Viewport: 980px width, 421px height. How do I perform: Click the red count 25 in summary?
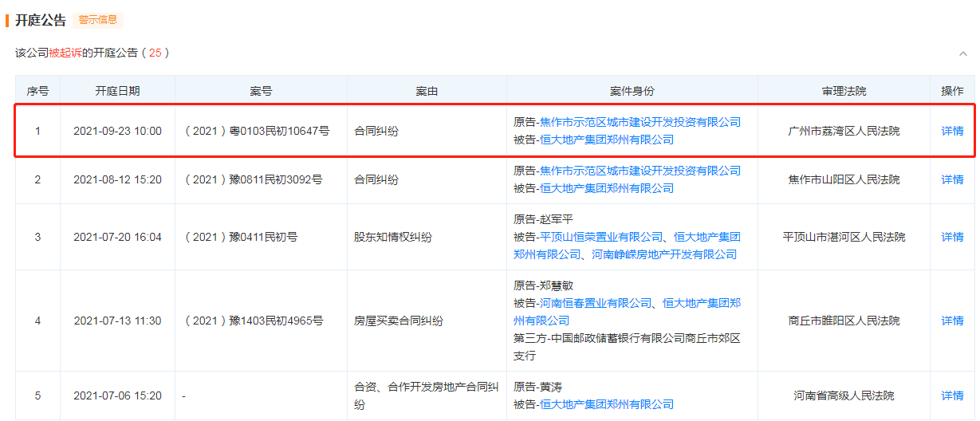tap(155, 53)
